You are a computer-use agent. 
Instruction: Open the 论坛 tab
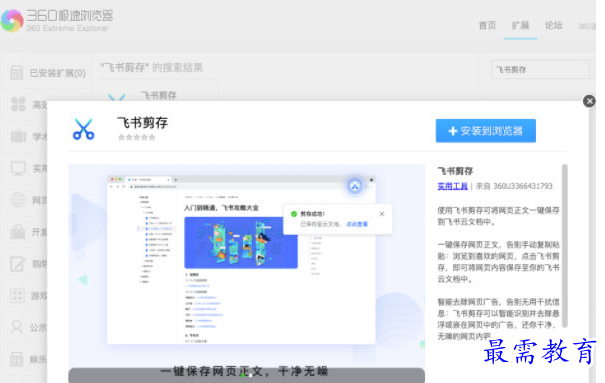pos(553,25)
